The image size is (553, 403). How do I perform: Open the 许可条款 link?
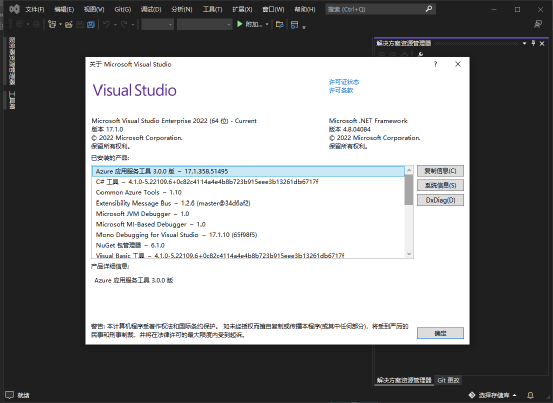coord(341,90)
